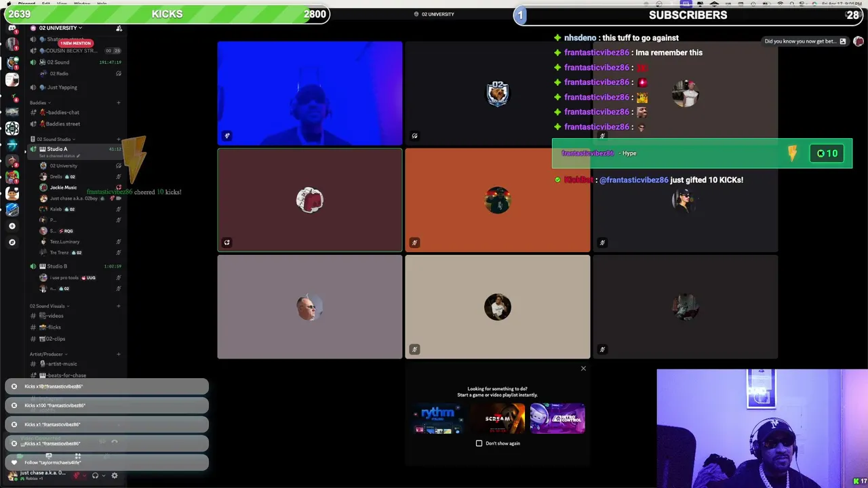Add channel to 02 Sound Visuals category
The image size is (868, 488).
[118, 306]
